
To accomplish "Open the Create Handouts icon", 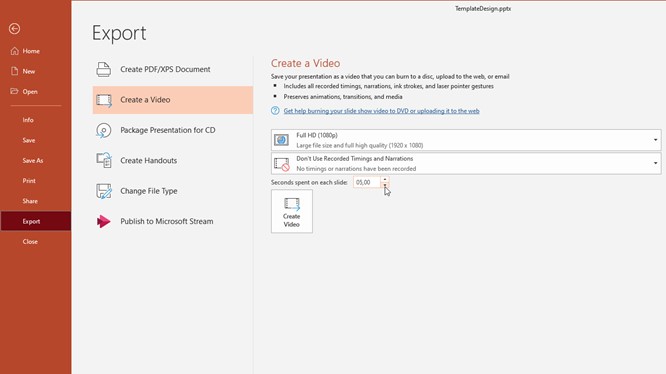I will click(x=104, y=160).
